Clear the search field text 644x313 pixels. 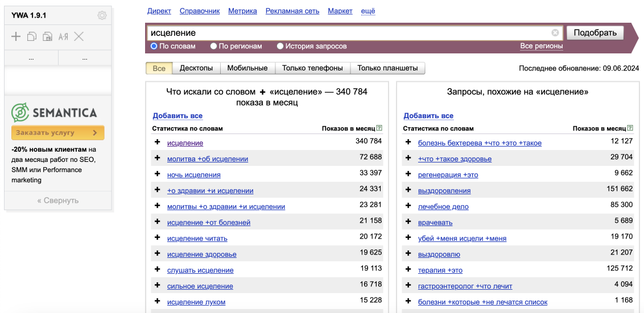pyautogui.click(x=555, y=33)
